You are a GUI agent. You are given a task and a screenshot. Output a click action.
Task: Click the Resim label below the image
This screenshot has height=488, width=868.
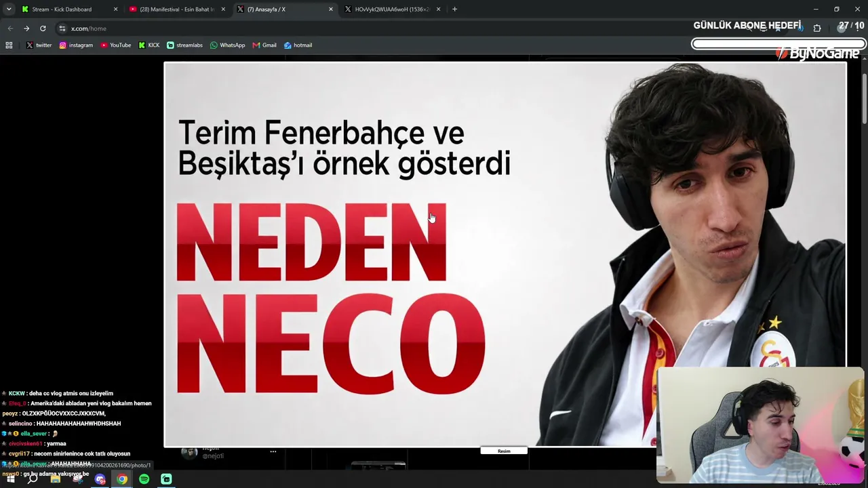click(x=504, y=451)
